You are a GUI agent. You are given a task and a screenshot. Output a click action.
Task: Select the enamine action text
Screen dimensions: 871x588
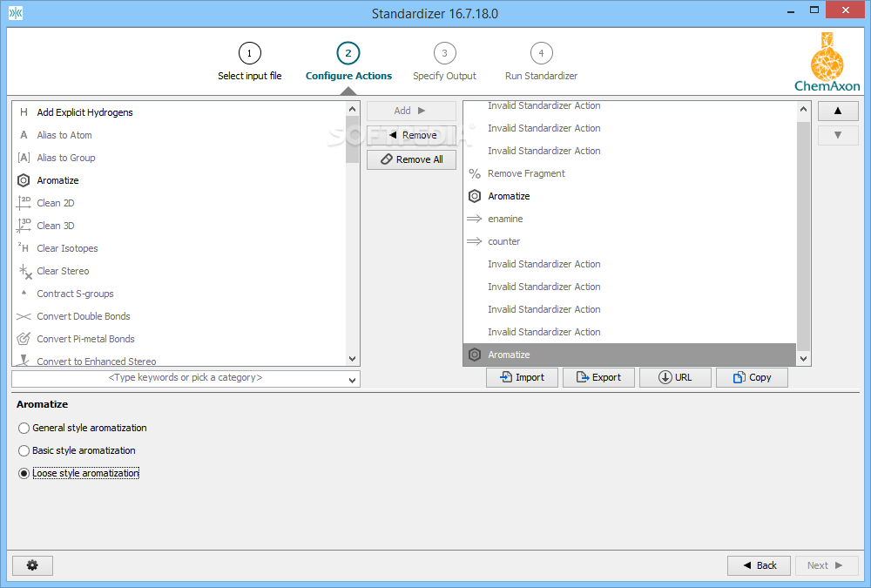(x=505, y=219)
